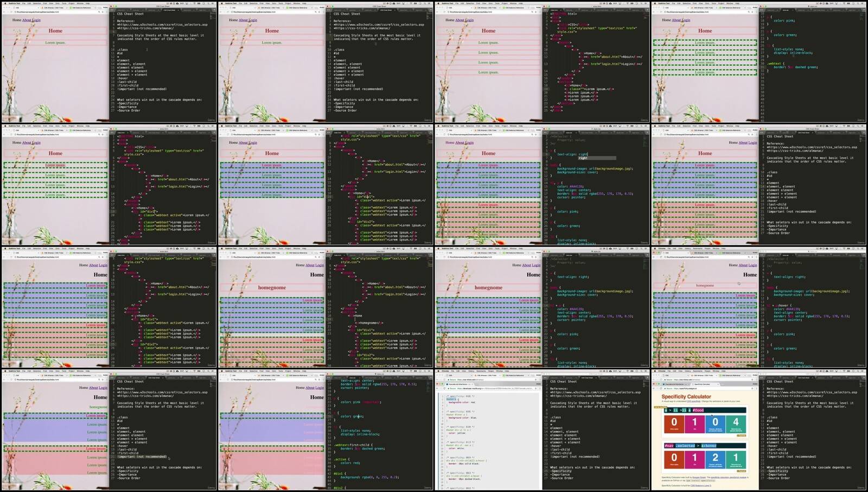This screenshot has width=868, height=492.
Task: Click the teal box showing count 4
Action: [736, 424]
